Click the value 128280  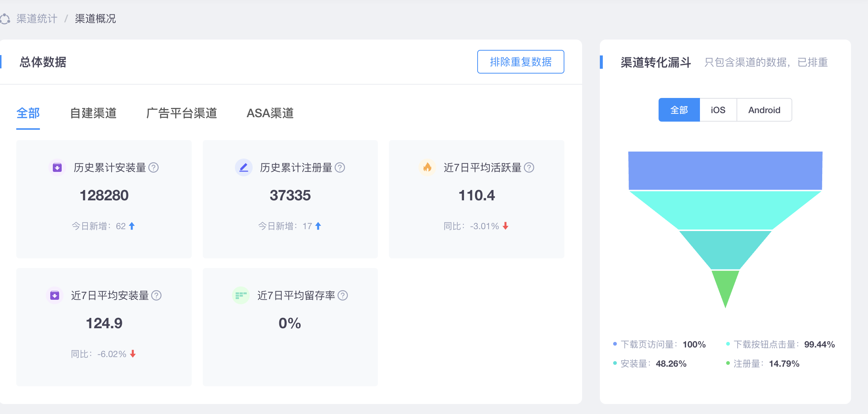(104, 195)
